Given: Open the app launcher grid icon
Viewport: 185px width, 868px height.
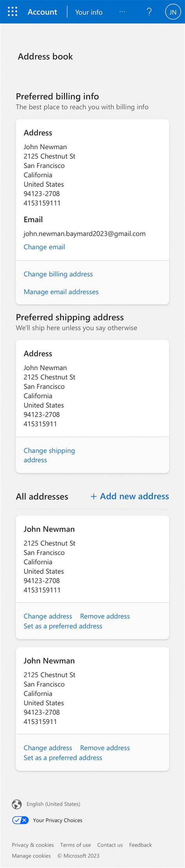Looking at the screenshot, I should pos(12,12).
